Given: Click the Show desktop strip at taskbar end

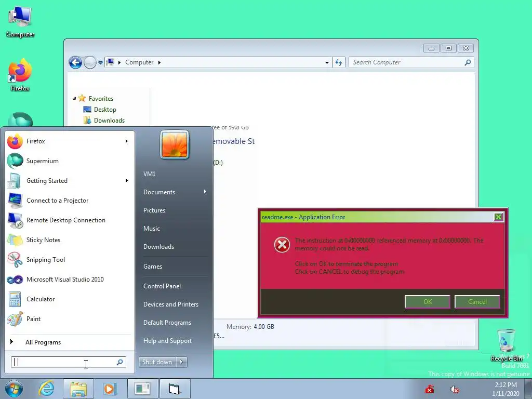Looking at the screenshot, I should point(529,389).
